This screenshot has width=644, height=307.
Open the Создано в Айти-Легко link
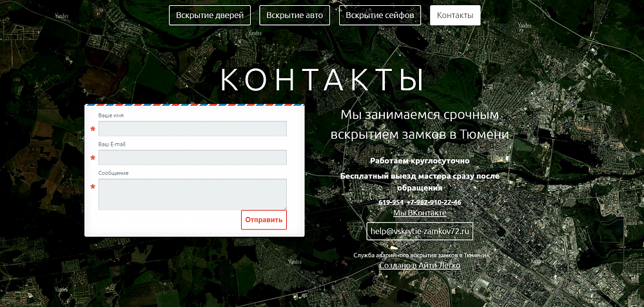point(420,266)
